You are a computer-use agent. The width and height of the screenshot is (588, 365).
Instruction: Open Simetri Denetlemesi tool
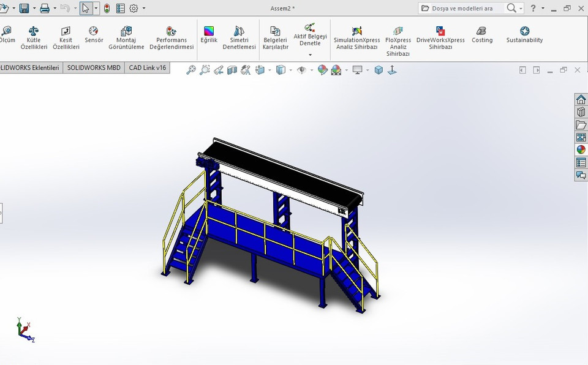[239, 38]
